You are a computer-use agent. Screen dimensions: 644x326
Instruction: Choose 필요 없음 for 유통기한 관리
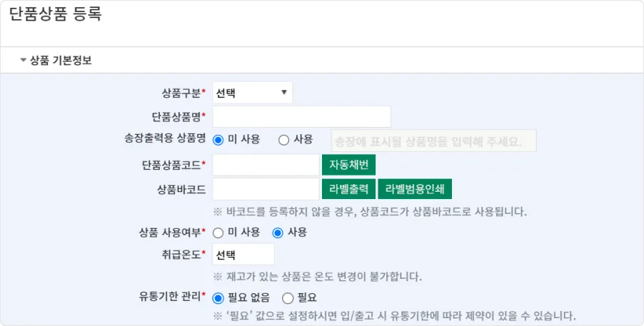point(218,298)
